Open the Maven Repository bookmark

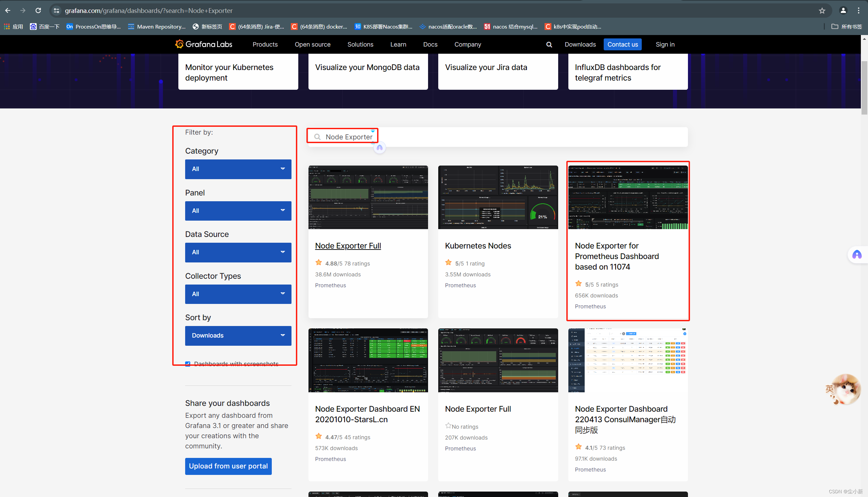point(157,27)
